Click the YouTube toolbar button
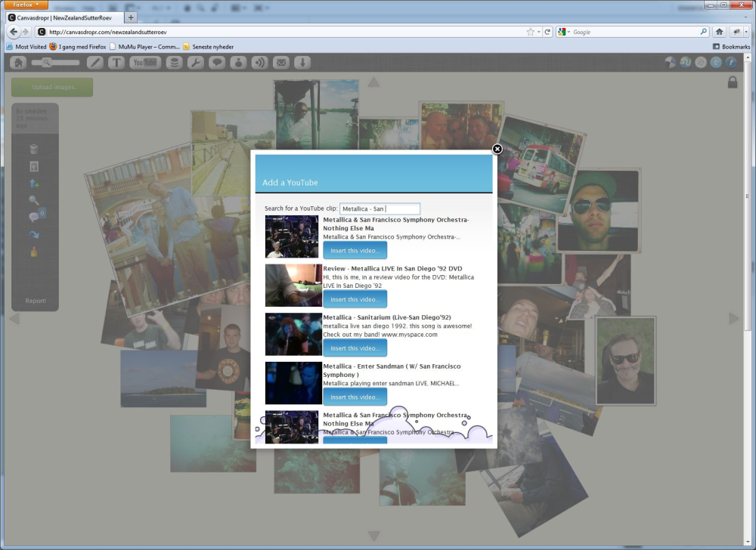The image size is (756, 550). [145, 63]
